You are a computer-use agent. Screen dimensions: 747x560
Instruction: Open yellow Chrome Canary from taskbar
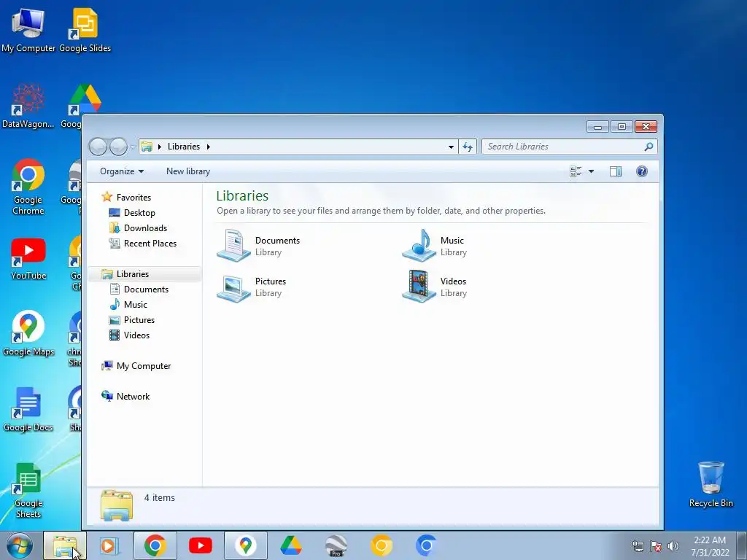(381, 545)
